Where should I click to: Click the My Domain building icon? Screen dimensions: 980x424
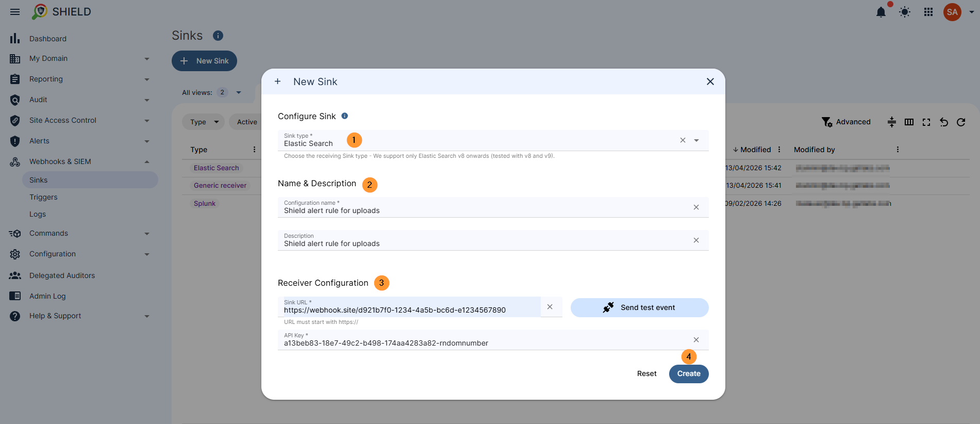(15, 59)
